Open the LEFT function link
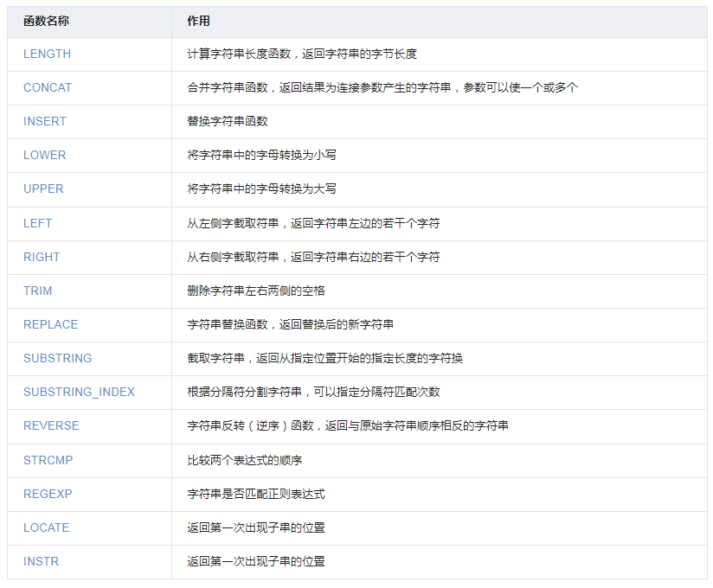 coord(39,223)
